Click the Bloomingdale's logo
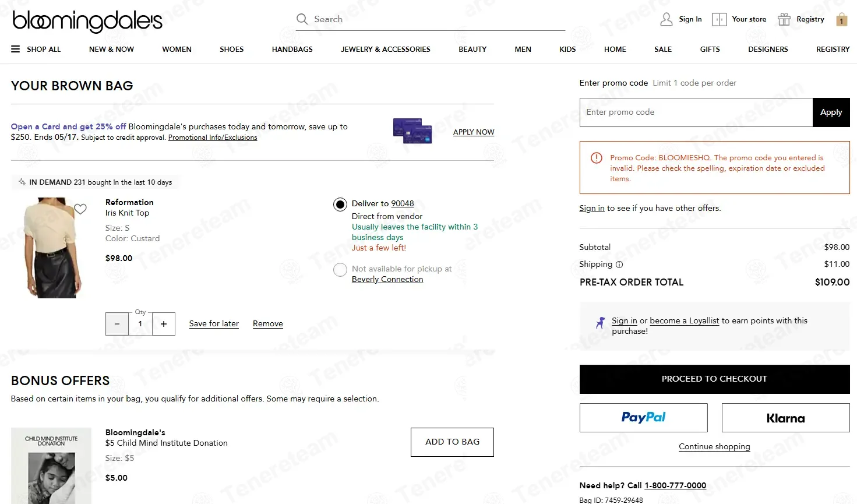The image size is (857, 504). pyautogui.click(x=87, y=21)
